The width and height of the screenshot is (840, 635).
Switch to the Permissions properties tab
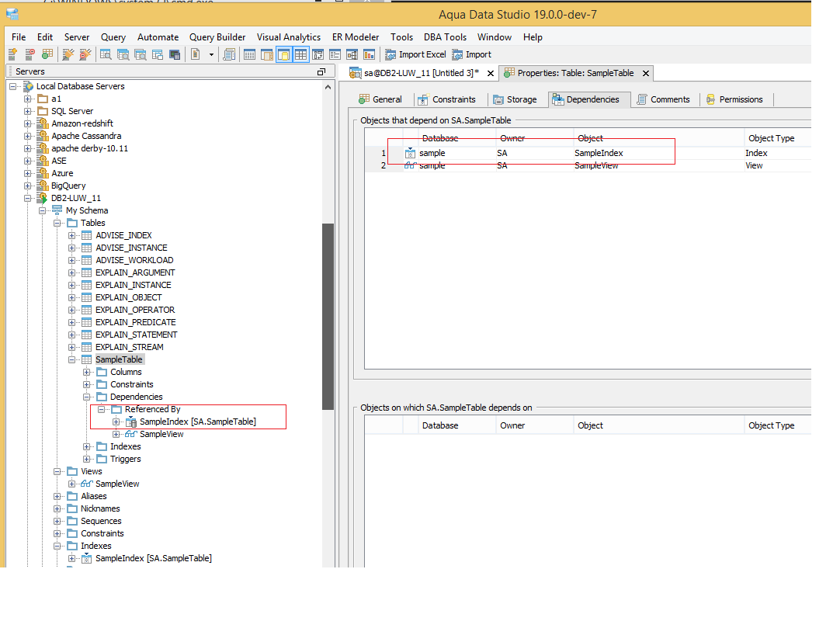[x=734, y=99]
